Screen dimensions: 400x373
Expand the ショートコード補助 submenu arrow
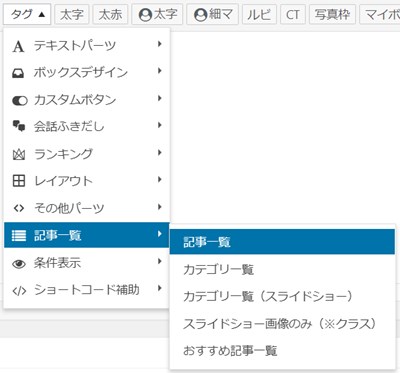[x=160, y=288]
